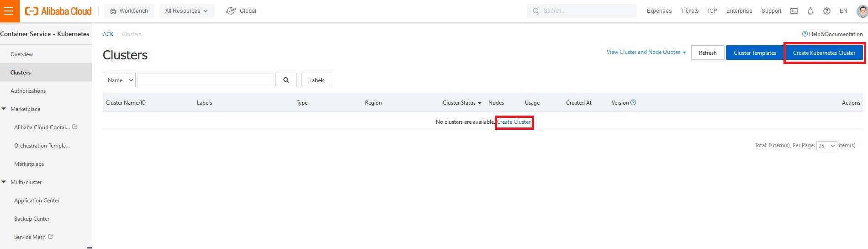The width and height of the screenshot is (868, 249).
Task: Click the magnifier search button next to name filter
Action: coord(286,80)
